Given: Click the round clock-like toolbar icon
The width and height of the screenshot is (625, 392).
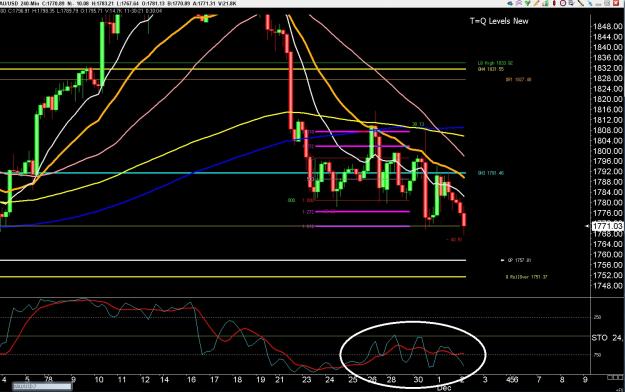Looking at the screenshot, I should pyautogui.click(x=563, y=3).
